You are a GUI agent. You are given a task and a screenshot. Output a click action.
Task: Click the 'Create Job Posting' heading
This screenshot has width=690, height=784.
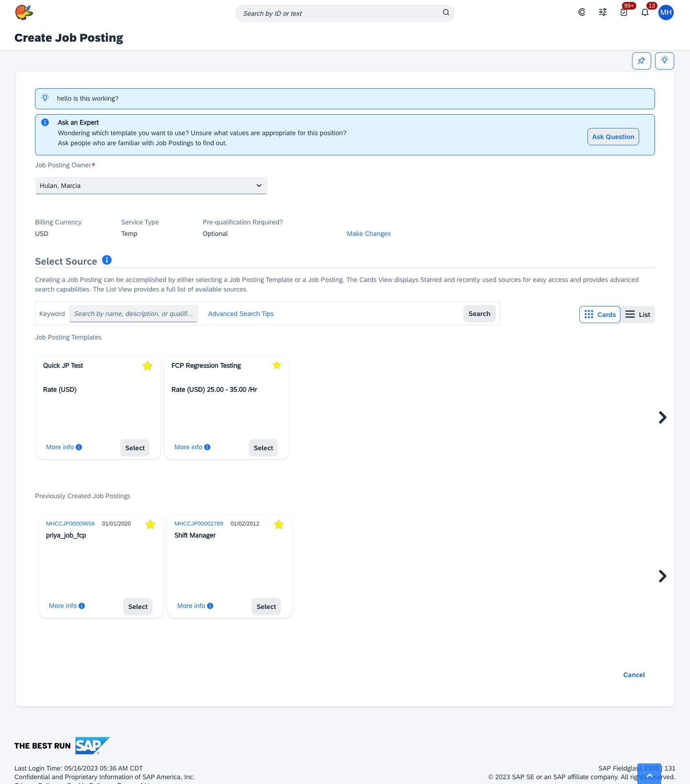point(69,38)
